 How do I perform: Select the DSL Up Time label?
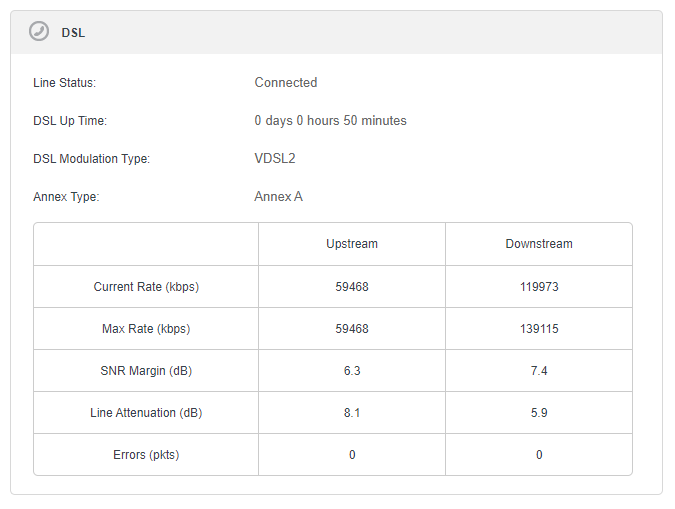click(70, 121)
